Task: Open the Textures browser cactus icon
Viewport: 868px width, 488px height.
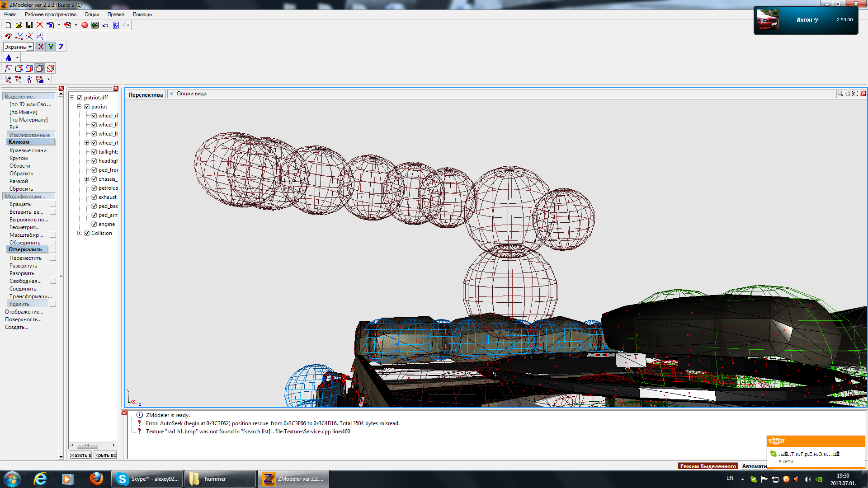Action: [x=95, y=25]
